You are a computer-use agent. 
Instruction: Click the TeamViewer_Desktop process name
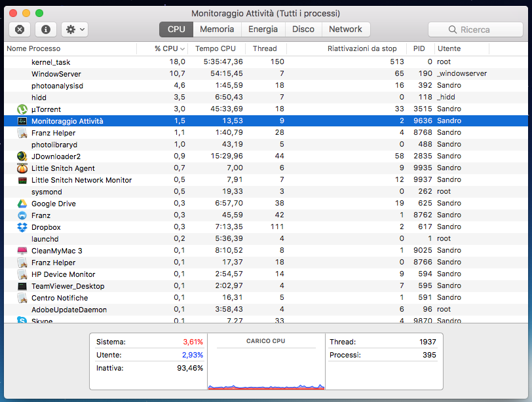coord(68,286)
